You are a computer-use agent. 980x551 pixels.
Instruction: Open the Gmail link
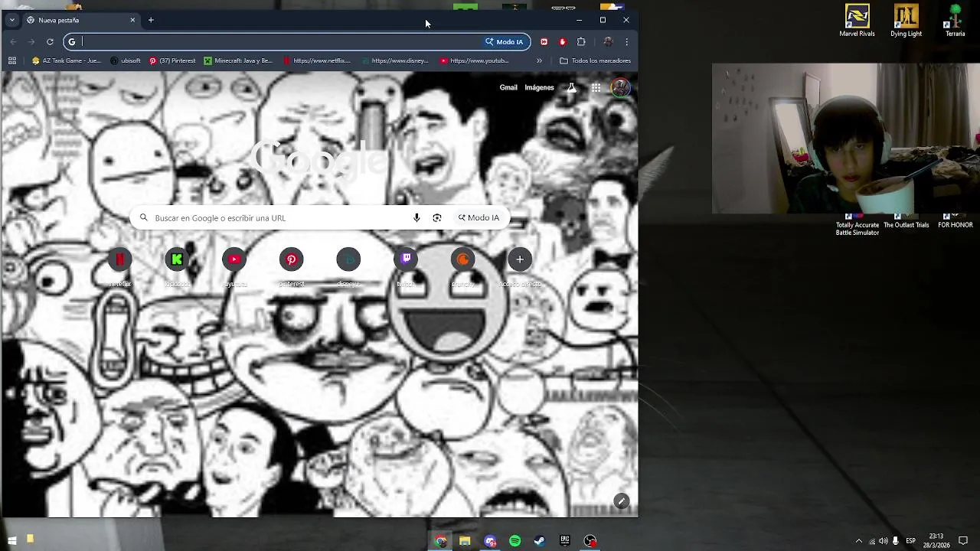pyautogui.click(x=508, y=88)
